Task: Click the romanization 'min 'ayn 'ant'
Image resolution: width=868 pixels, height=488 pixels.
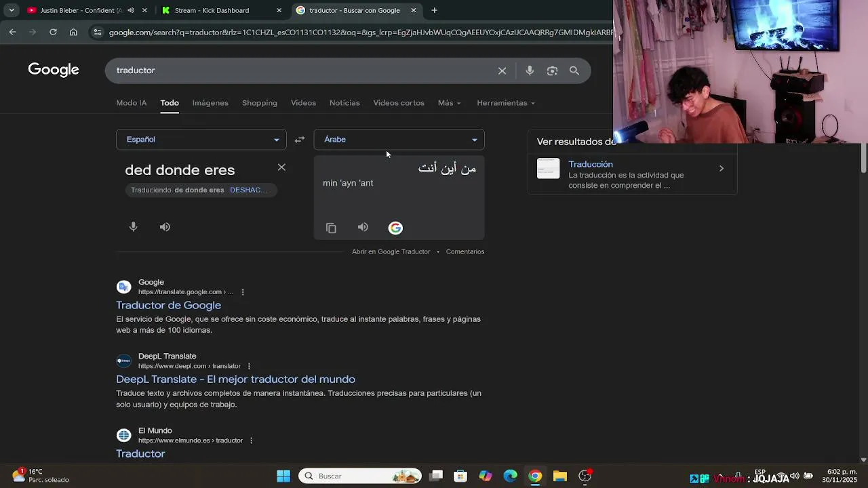Action: 348,183
